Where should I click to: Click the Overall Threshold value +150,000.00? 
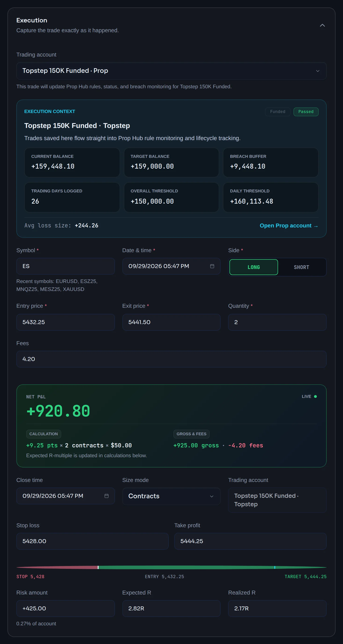pyautogui.click(x=152, y=201)
